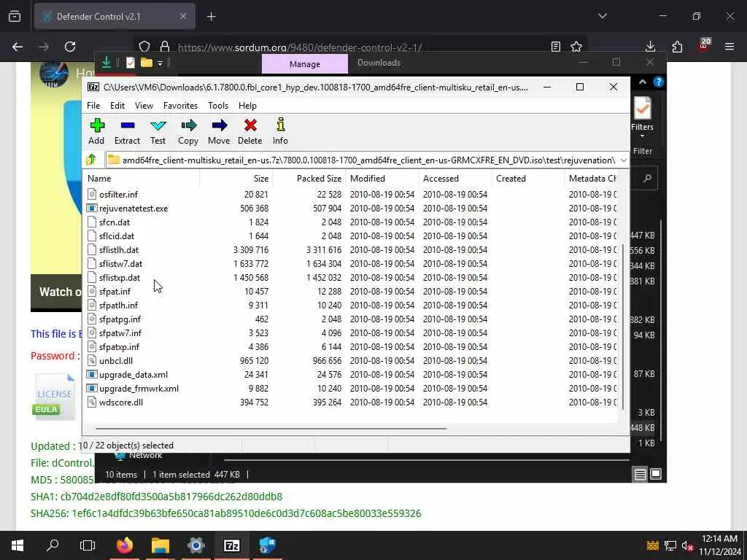Close the Defender Control v2.1 tab
Viewport: 747px width, 560px height.
click(x=183, y=17)
